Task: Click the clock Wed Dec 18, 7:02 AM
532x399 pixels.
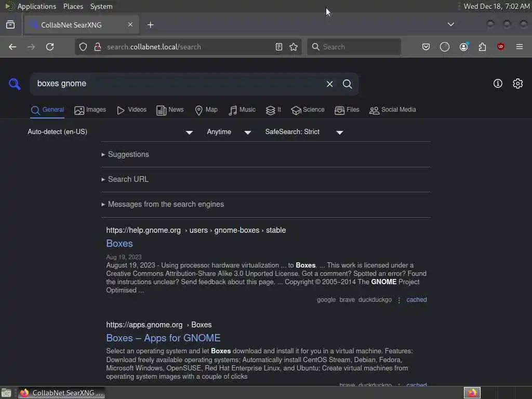Action: (497, 6)
